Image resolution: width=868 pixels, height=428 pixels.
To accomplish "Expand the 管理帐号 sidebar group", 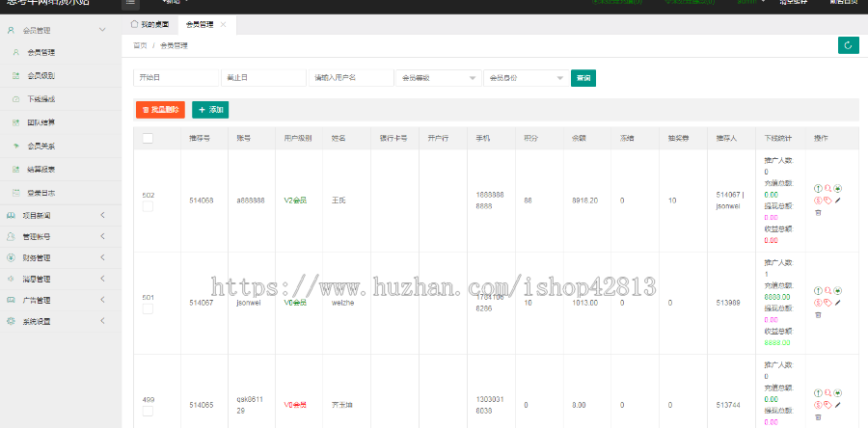I will coord(61,237).
